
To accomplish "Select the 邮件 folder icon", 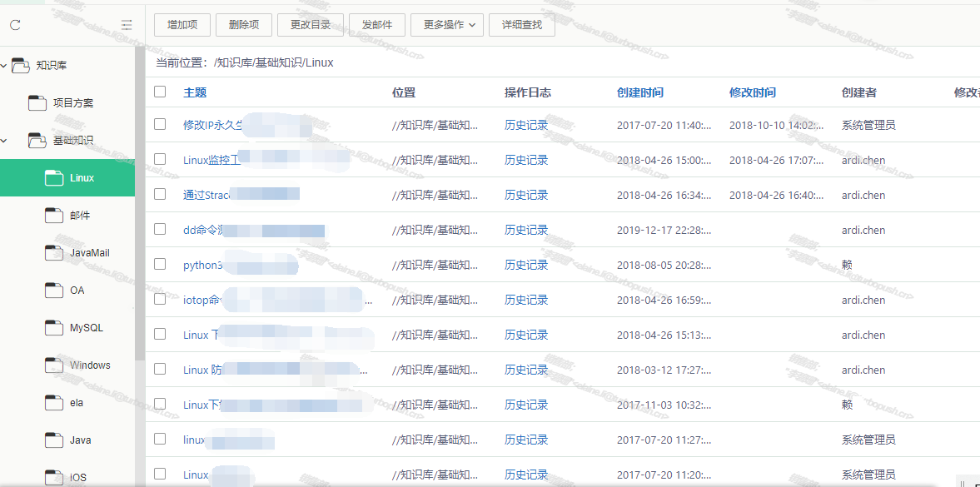I will pos(54,216).
